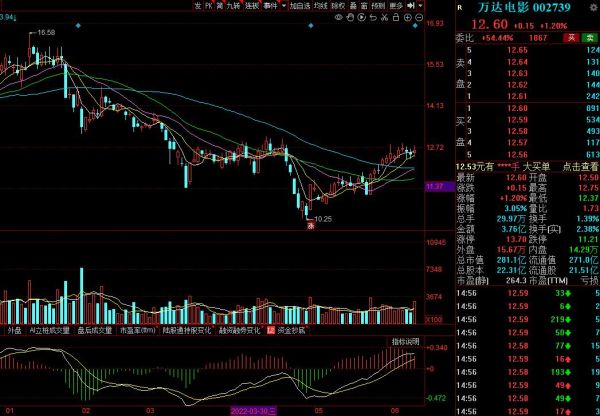Switch to the 盘后成交量 indicator tab

[x=96, y=329]
